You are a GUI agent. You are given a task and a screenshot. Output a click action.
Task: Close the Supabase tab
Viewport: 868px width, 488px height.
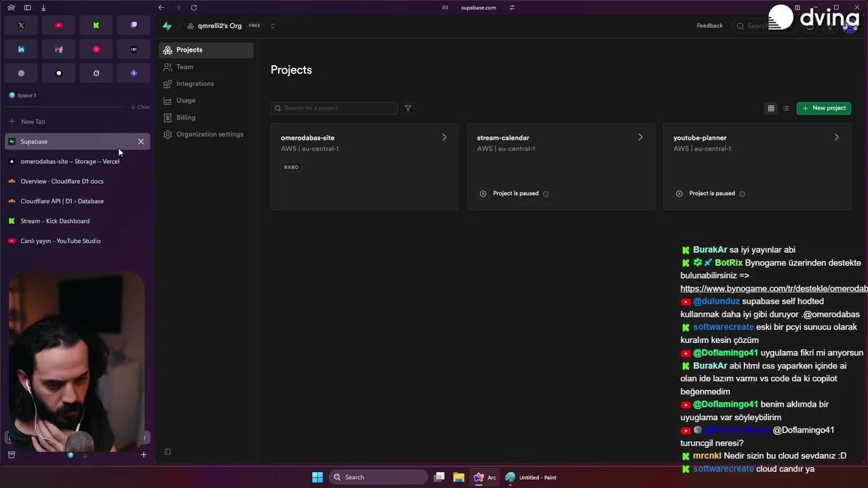click(141, 142)
